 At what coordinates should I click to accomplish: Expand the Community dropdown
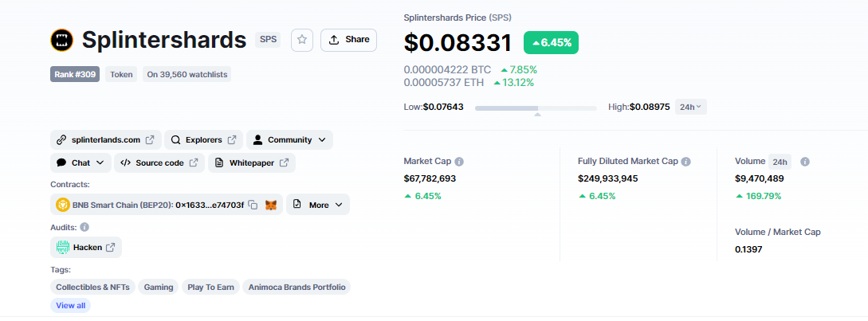(289, 140)
